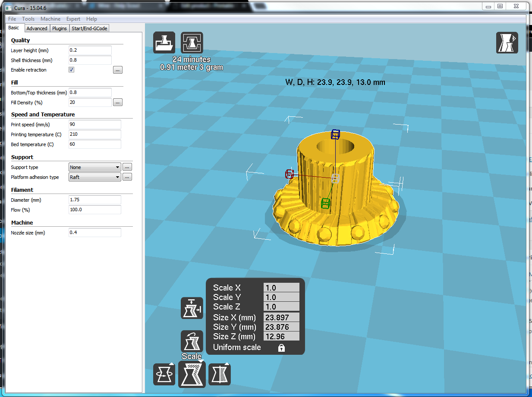
Task: Select the Rotate tool icon
Action: (164, 374)
